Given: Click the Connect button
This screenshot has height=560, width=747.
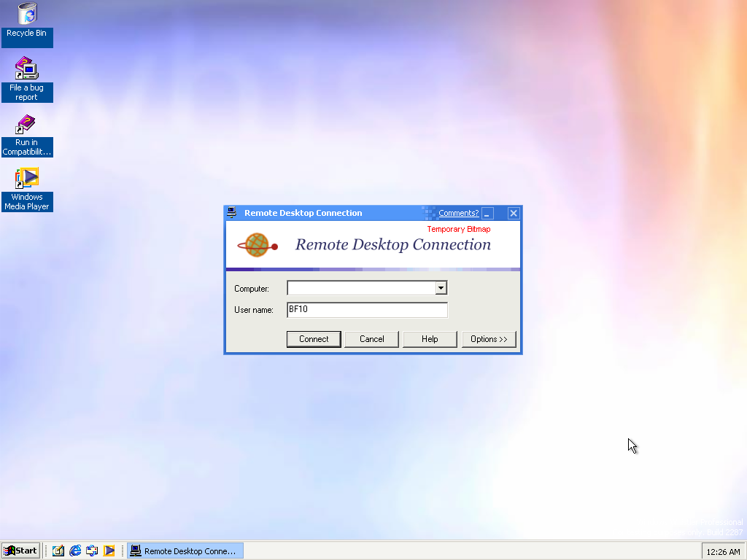Looking at the screenshot, I should tap(314, 339).
